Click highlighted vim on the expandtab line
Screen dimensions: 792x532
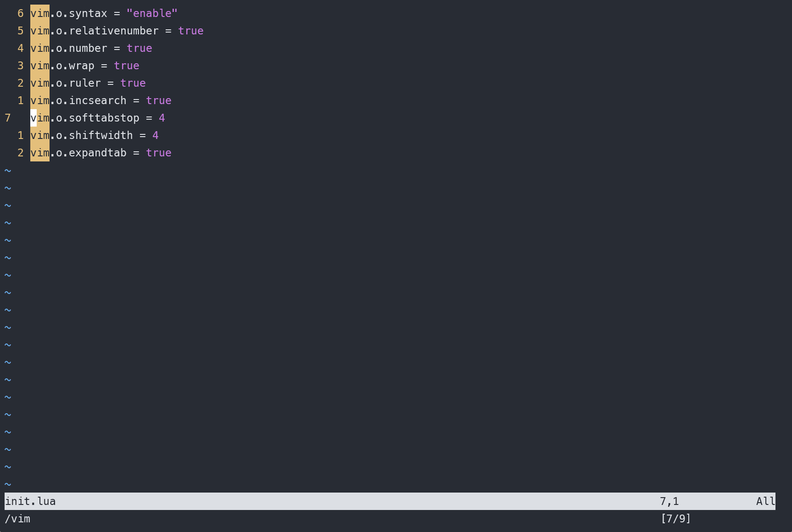tap(40, 153)
